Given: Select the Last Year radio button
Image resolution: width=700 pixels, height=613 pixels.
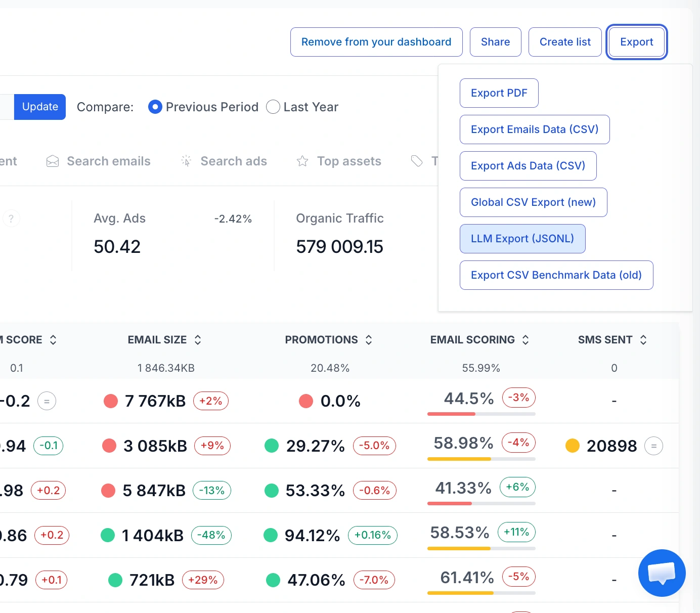Looking at the screenshot, I should pos(273,107).
